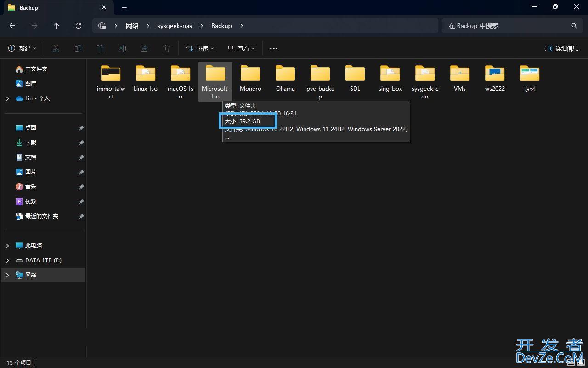The height and width of the screenshot is (368, 588).
Task: Expand the DATA 1TB (F:) drive node
Action: pyautogui.click(x=7, y=260)
